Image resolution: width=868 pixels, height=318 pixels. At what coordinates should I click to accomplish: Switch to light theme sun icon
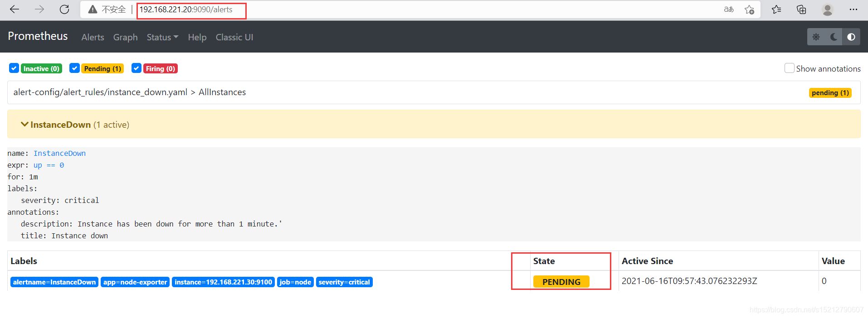pos(816,37)
